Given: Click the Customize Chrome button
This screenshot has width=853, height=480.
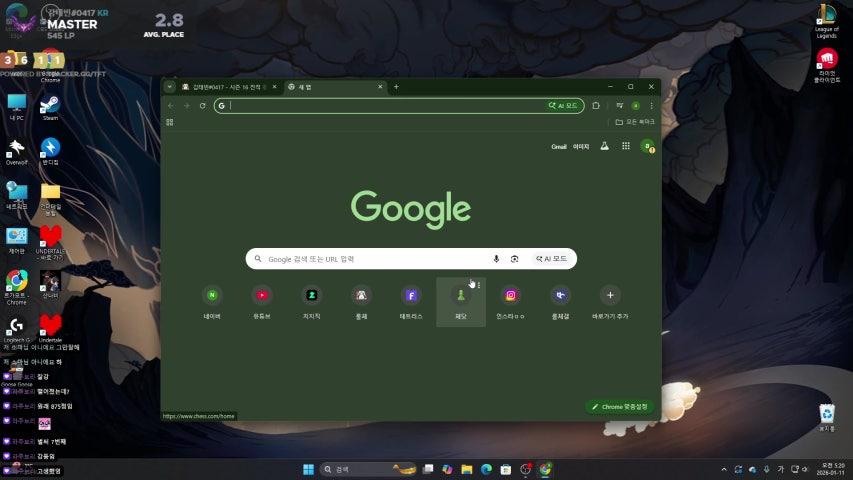Looking at the screenshot, I should [620, 407].
